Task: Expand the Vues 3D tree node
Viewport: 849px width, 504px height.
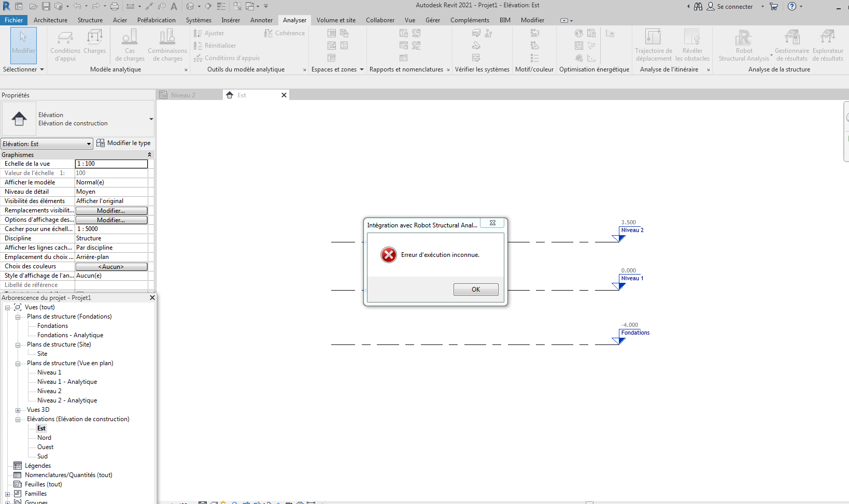Action: tap(18, 410)
